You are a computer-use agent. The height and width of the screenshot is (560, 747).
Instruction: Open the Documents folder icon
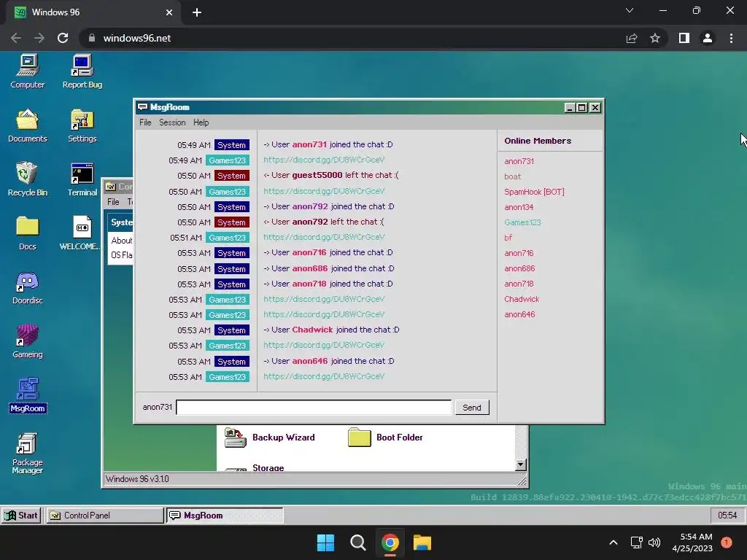[x=28, y=125]
